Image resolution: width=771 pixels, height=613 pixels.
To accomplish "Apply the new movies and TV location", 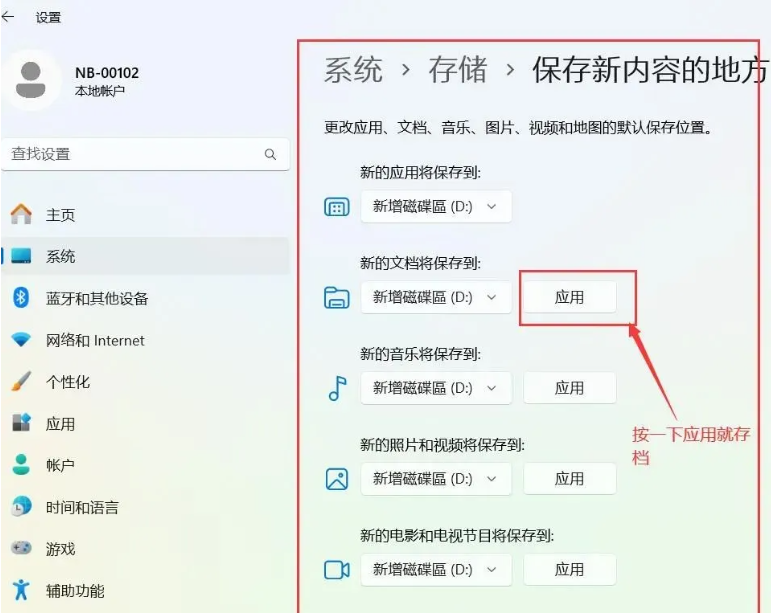I will click(x=569, y=570).
